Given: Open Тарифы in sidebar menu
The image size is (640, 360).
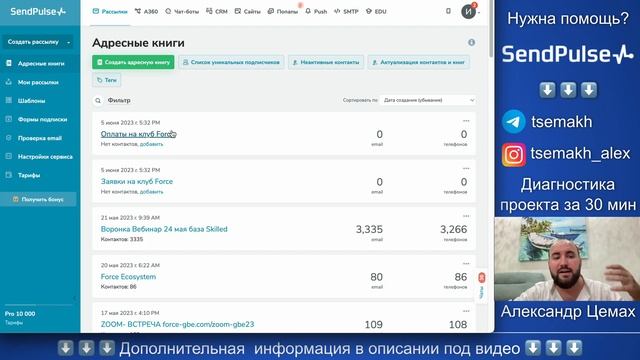Looking at the screenshot, I should [29, 176].
